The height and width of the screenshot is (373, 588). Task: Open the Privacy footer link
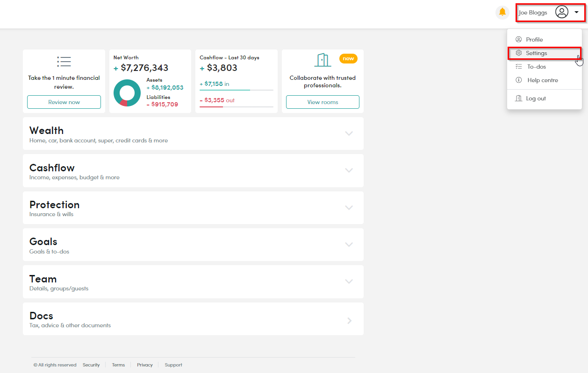click(x=145, y=365)
